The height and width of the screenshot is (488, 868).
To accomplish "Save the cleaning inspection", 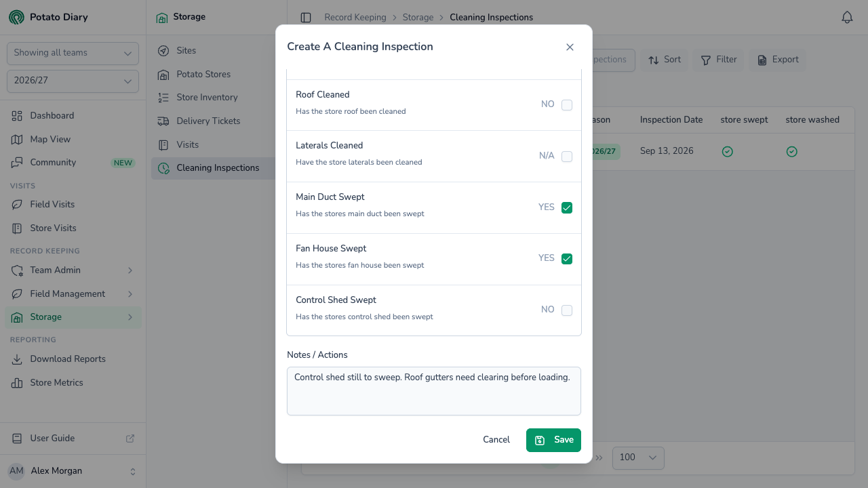I will (553, 440).
